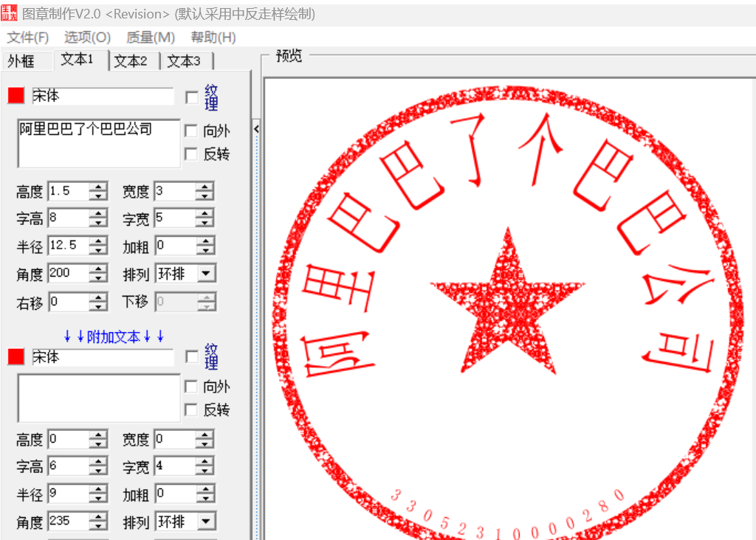Click the empty 附加文本 text box

tap(99, 398)
